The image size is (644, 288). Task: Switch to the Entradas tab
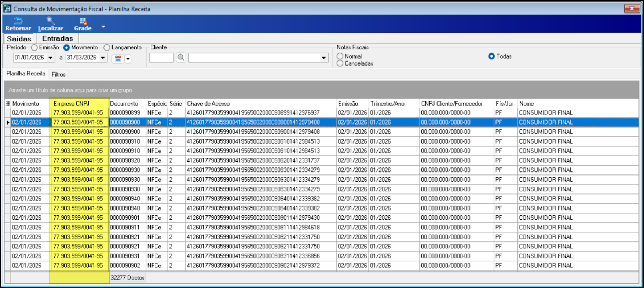[x=58, y=38]
